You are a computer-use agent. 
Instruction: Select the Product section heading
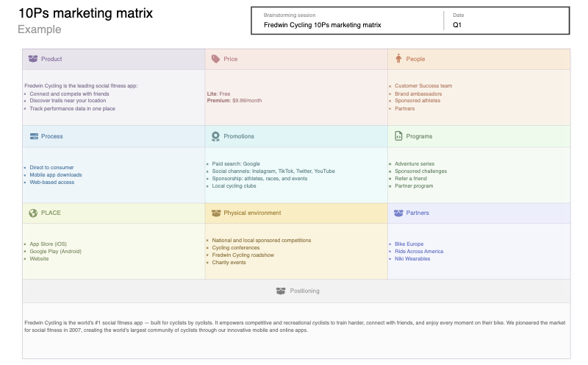point(51,59)
